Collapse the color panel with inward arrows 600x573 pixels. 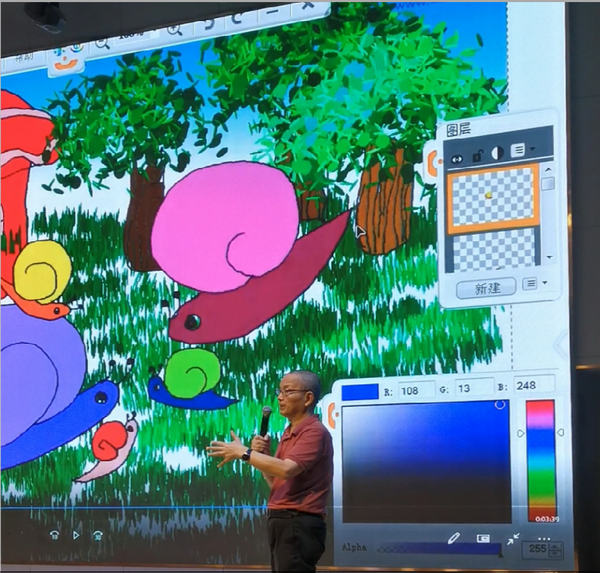513,539
